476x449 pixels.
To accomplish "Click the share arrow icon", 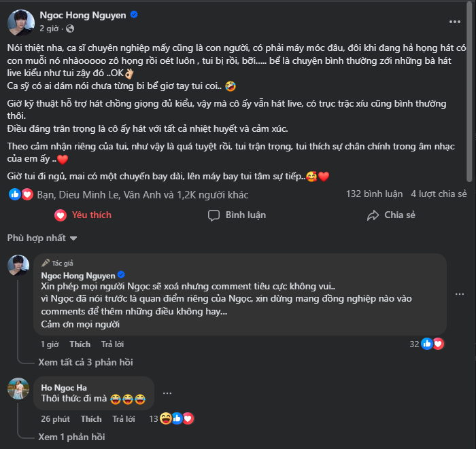I will click(x=373, y=215).
